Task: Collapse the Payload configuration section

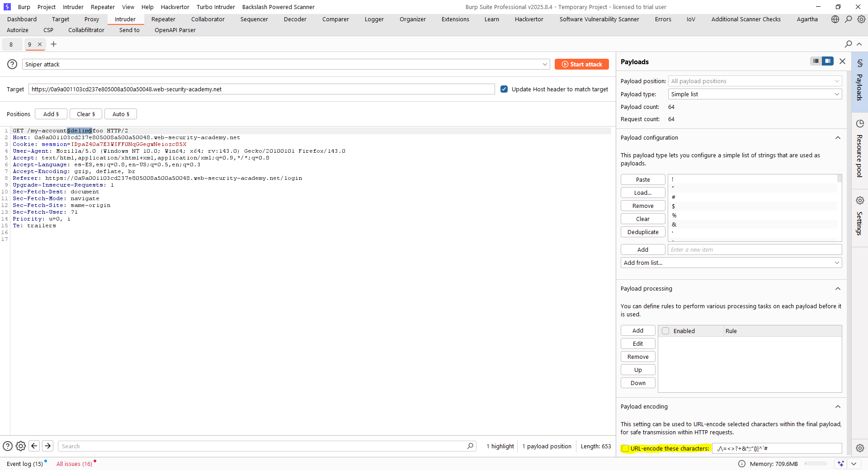Action: click(838, 138)
